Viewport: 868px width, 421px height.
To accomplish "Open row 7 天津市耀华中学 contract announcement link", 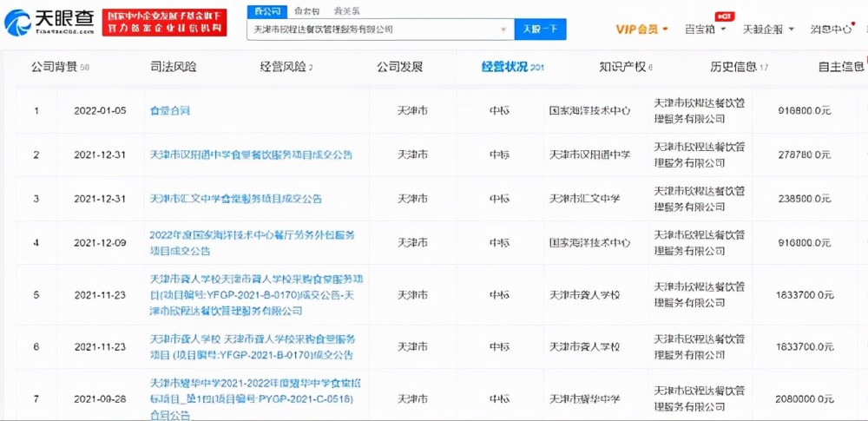I will point(255,398).
